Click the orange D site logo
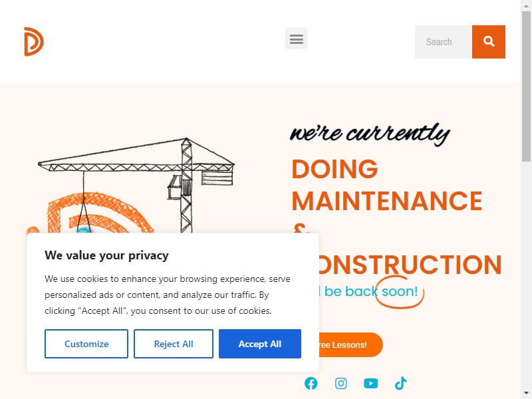Viewport: 532px width, 399px height. pyautogui.click(x=34, y=42)
